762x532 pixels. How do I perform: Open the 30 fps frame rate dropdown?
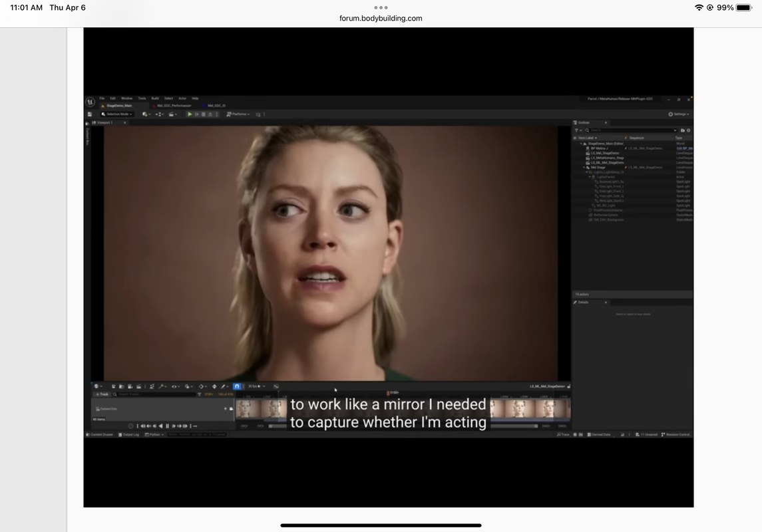click(256, 386)
